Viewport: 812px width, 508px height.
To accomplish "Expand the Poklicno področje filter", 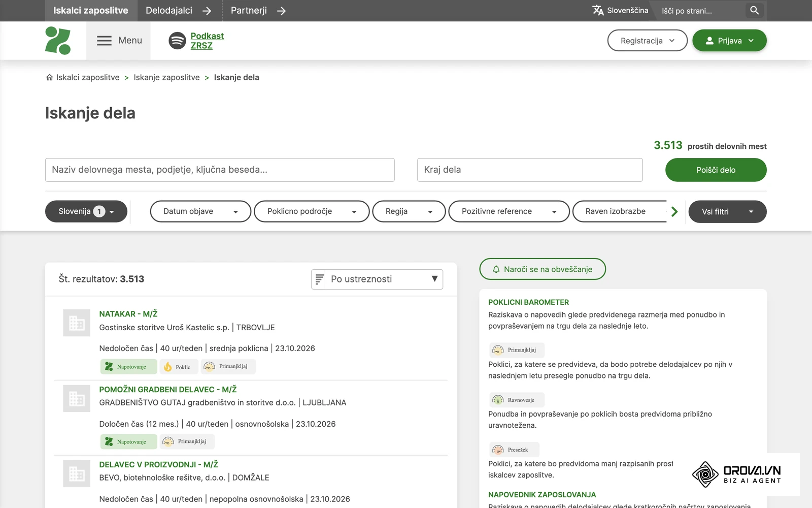I will tap(312, 211).
